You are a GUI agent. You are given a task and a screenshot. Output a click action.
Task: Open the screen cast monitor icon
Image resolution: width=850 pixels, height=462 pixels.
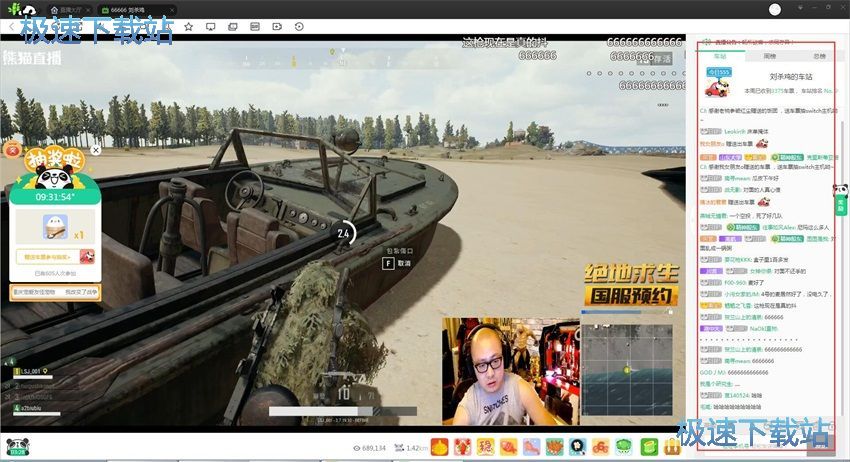(x=211, y=27)
